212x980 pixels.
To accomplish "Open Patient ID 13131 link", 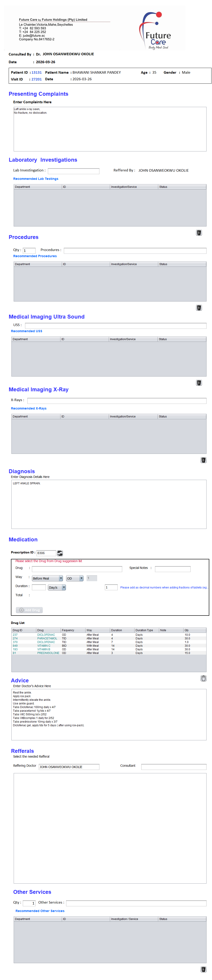I will 37,73.
